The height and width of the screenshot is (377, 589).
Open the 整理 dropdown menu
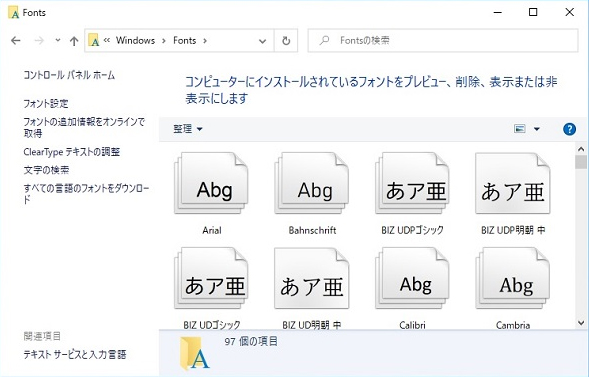(x=187, y=129)
